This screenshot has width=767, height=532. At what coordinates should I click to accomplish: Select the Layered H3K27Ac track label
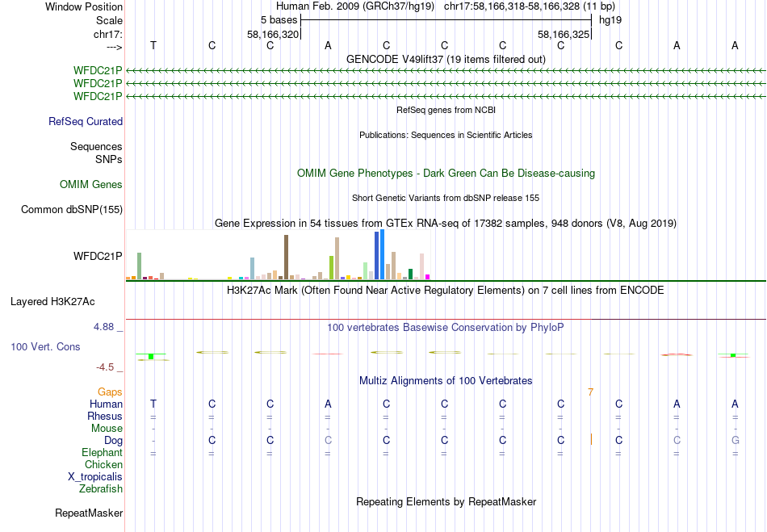[x=52, y=302]
